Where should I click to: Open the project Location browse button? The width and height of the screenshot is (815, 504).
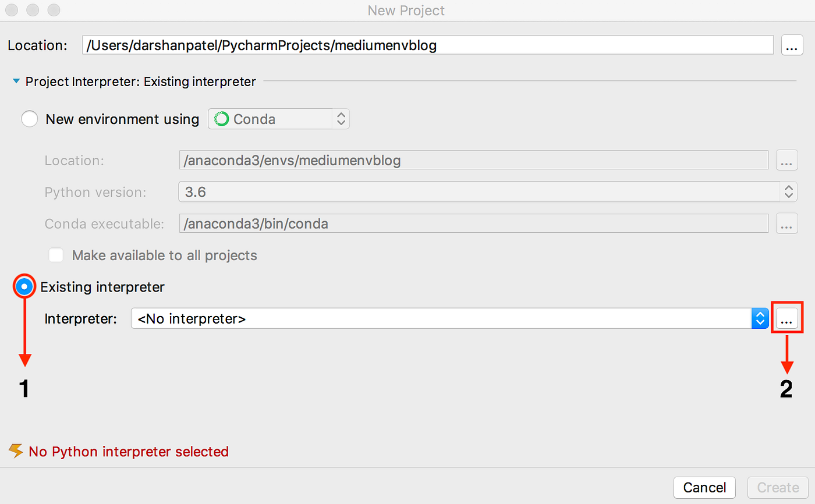click(792, 45)
